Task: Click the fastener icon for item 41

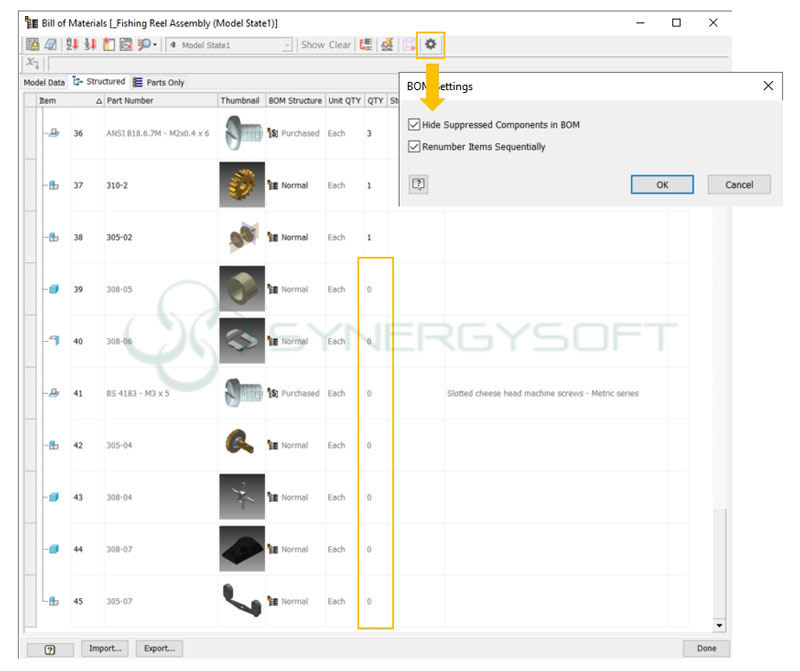Action: click(53, 393)
